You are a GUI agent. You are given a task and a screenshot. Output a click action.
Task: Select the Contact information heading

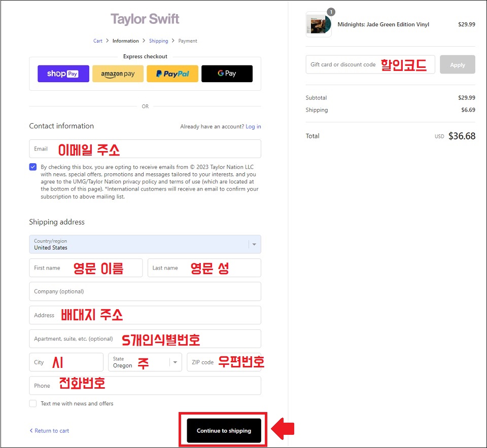pos(61,126)
